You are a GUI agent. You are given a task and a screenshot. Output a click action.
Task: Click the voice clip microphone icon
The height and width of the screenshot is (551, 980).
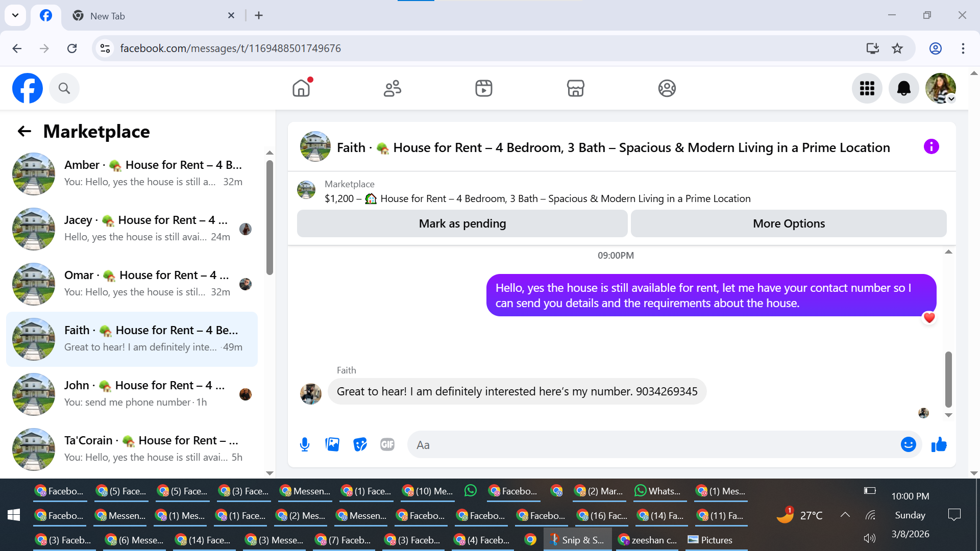coord(305,445)
